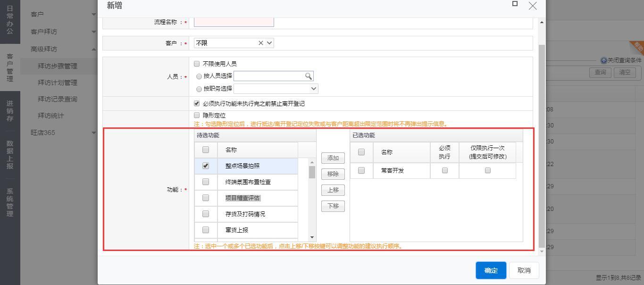The image size is (644, 285).
Task: Open the 客户 dropdown arrow
Action: (x=269, y=43)
